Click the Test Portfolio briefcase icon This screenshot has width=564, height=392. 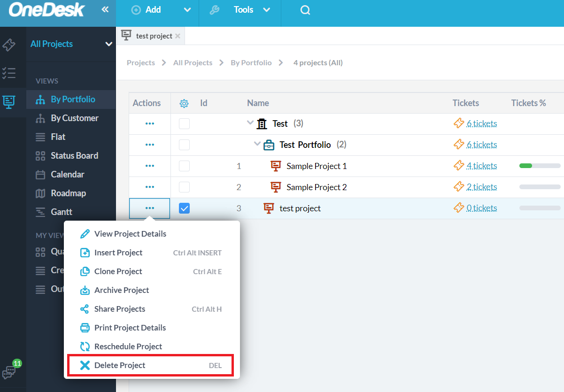coord(269,145)
